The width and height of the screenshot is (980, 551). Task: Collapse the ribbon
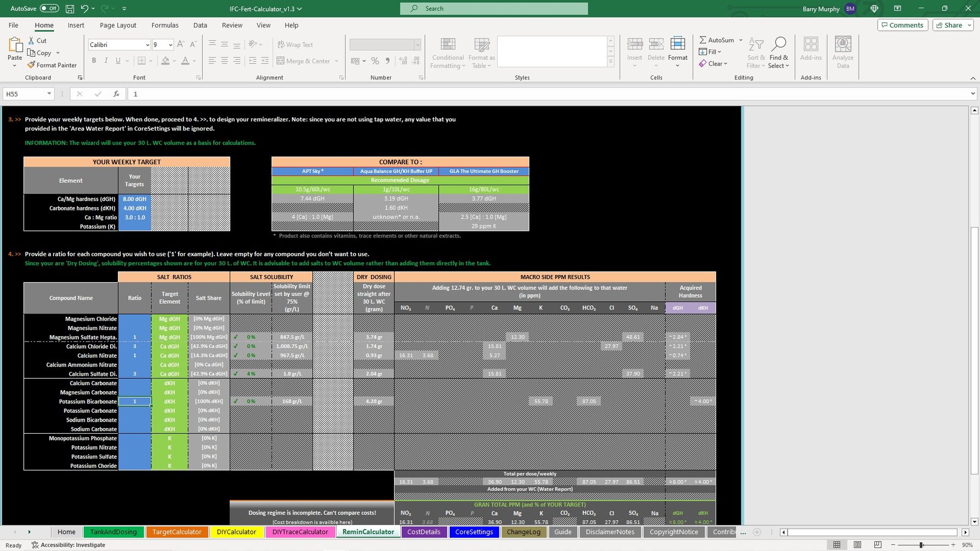pyautogui.click(x=973, y=78)
